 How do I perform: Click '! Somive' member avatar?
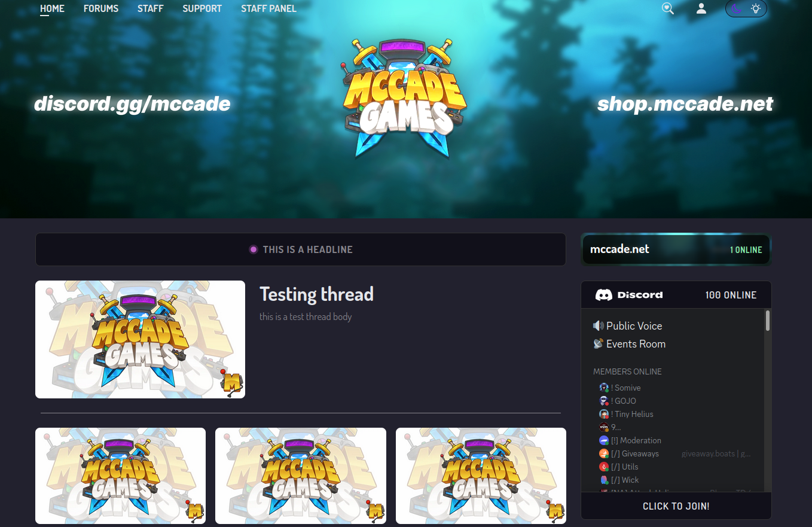click(604, 388)
